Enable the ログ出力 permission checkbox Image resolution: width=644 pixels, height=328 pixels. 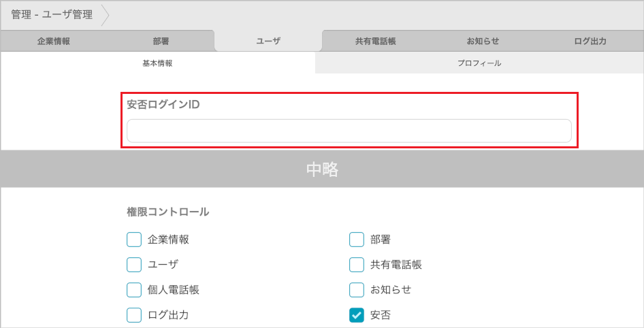coord(134,315)
